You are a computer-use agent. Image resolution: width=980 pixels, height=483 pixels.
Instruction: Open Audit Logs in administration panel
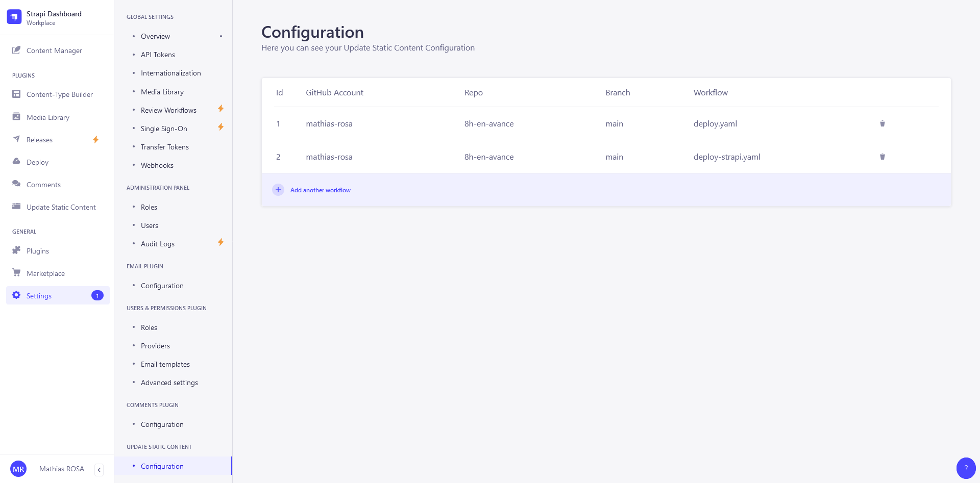tap(157, 244)
